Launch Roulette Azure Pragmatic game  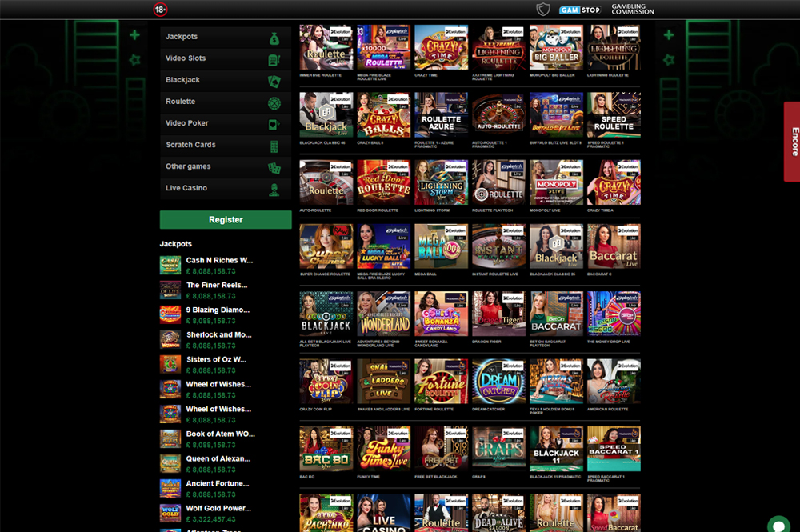442,114
